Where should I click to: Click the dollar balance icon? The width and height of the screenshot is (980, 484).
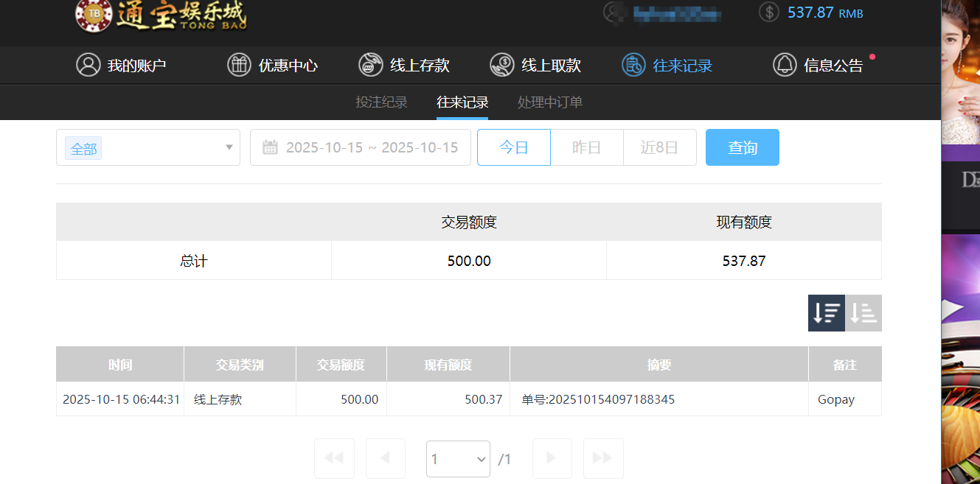click(768, 12)
